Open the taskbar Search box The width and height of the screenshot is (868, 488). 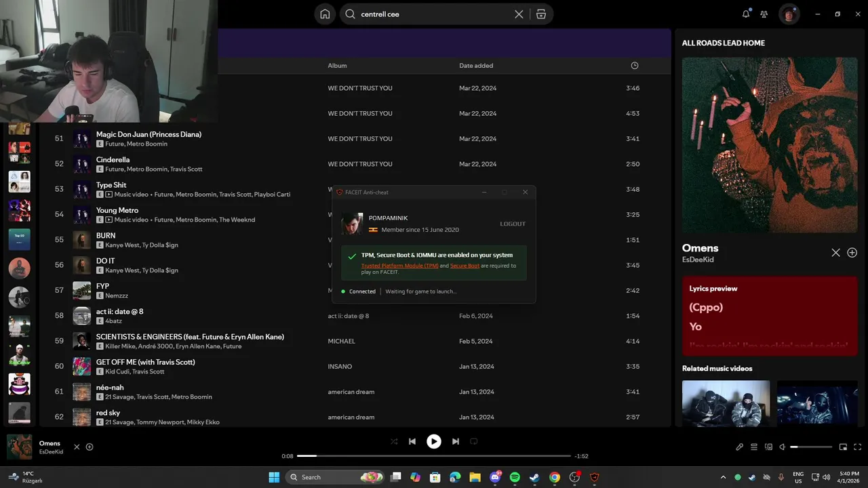pos(336,477)
